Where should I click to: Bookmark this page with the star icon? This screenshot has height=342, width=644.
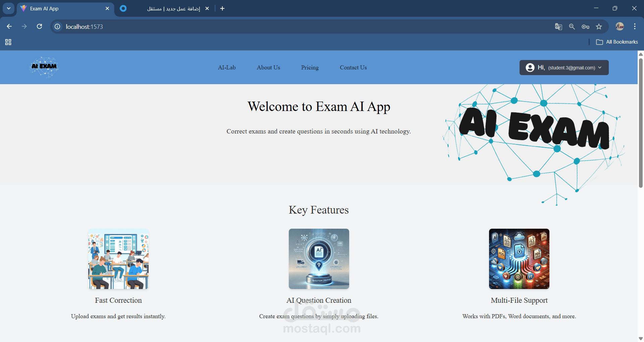click(599, 26)
